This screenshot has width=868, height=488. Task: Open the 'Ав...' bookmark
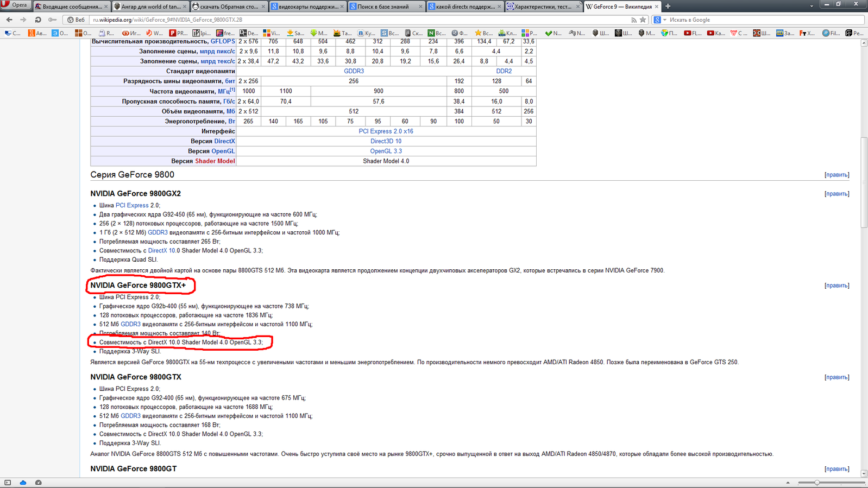pos(37,33)
